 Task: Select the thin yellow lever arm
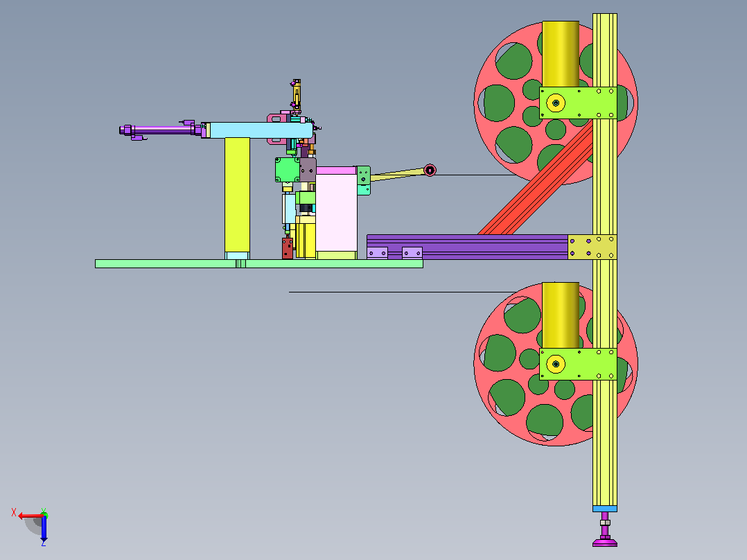[398, 175]
